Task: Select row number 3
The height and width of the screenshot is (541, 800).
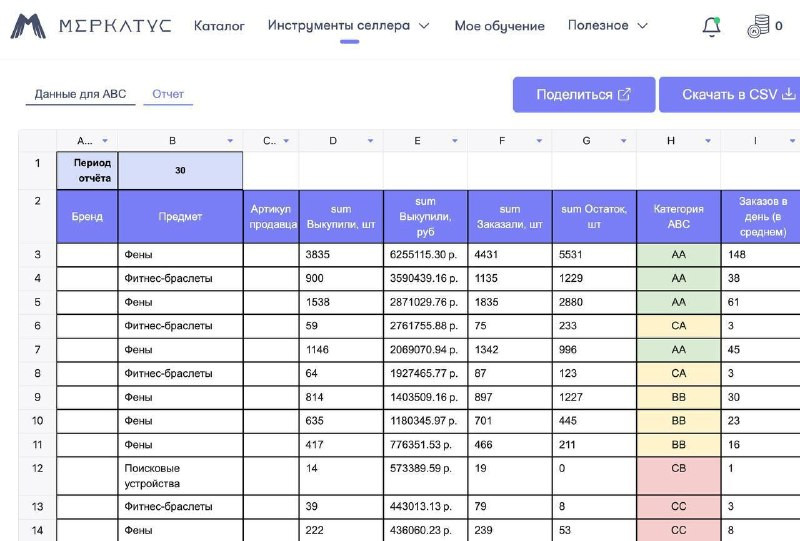Action: (x=37, y=254)
